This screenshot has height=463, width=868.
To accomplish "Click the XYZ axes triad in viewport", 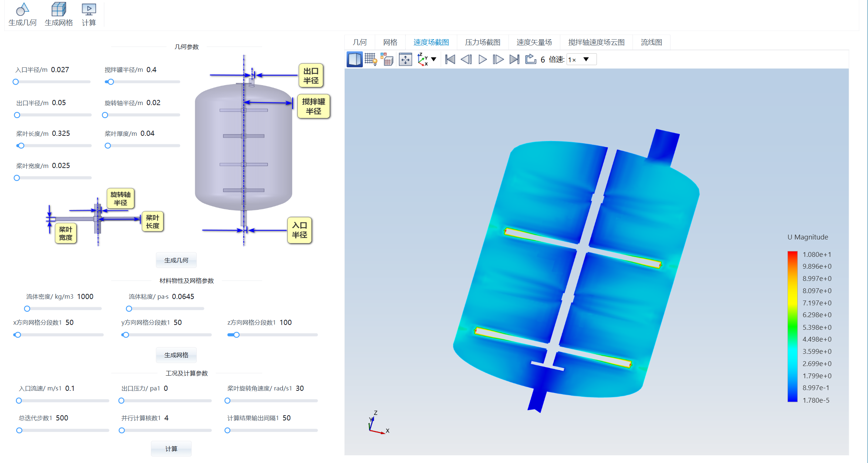I will (x=378, y=423).
